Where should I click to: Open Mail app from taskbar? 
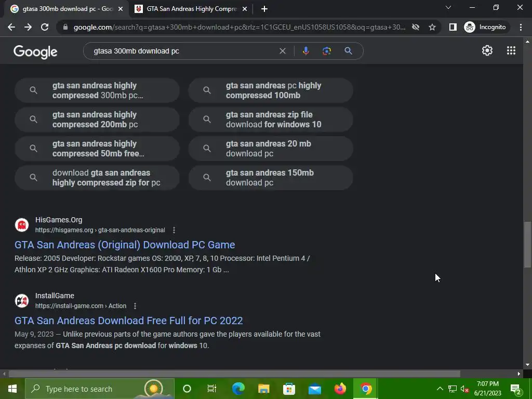[314, 389]
